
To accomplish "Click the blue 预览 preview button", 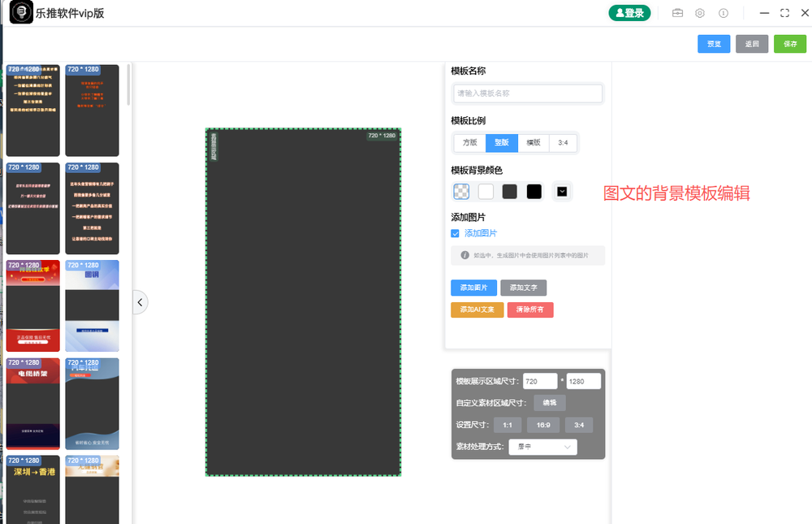I will (713, 43).
